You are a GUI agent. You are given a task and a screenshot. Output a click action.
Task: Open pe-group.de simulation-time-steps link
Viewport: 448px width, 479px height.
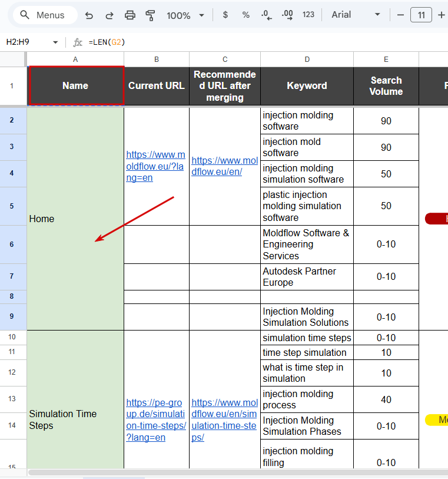(156, 420)
